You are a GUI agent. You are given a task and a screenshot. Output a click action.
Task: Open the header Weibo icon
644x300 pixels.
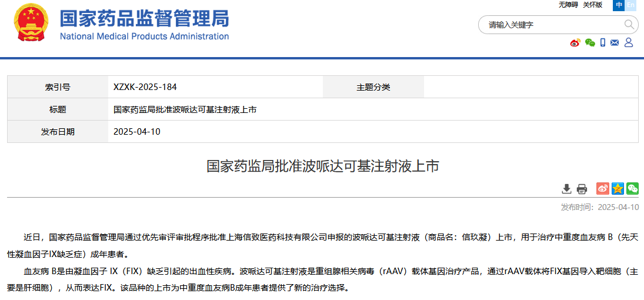[575, 42]
